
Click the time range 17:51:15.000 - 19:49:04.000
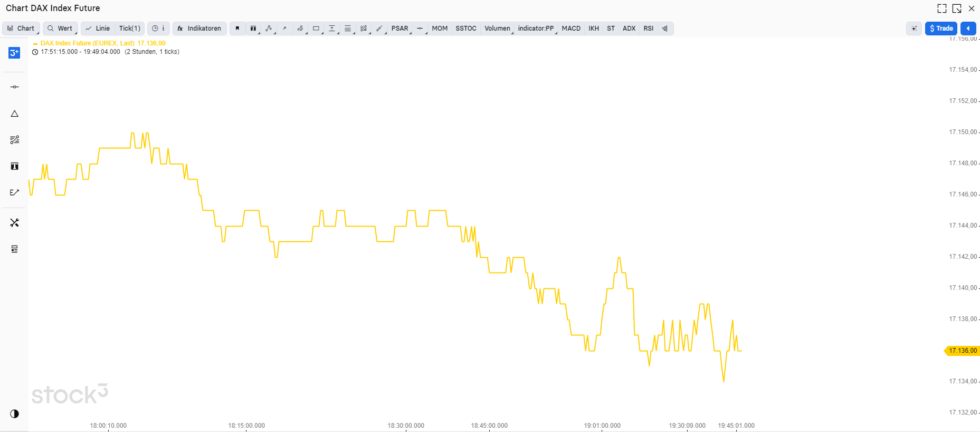coord(80,52)
